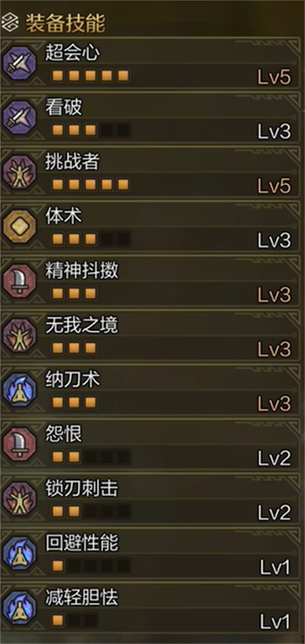The image size is (305, 644).
Task: Click the 体术 level pip bar
Action: pos(90,239)
